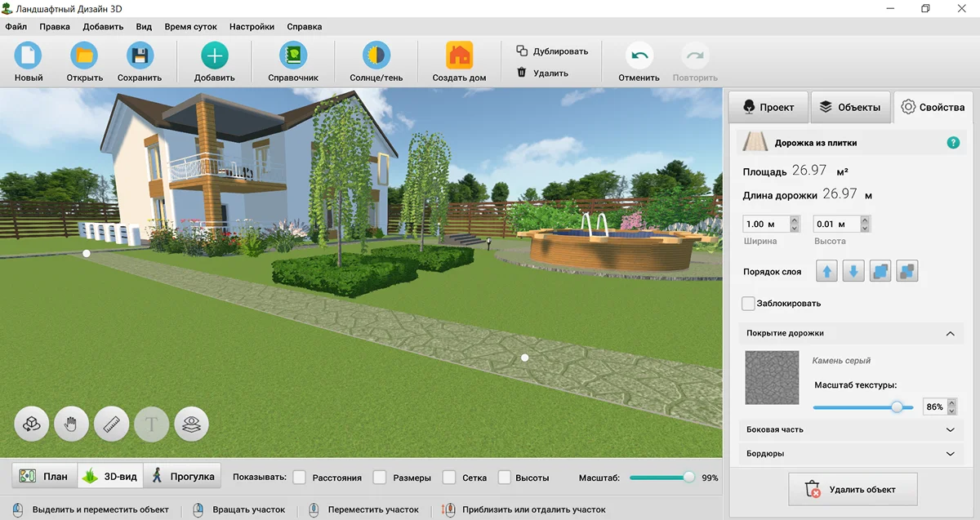
Task: Click the green Добавить plus icon
Action: coord(214,56)
